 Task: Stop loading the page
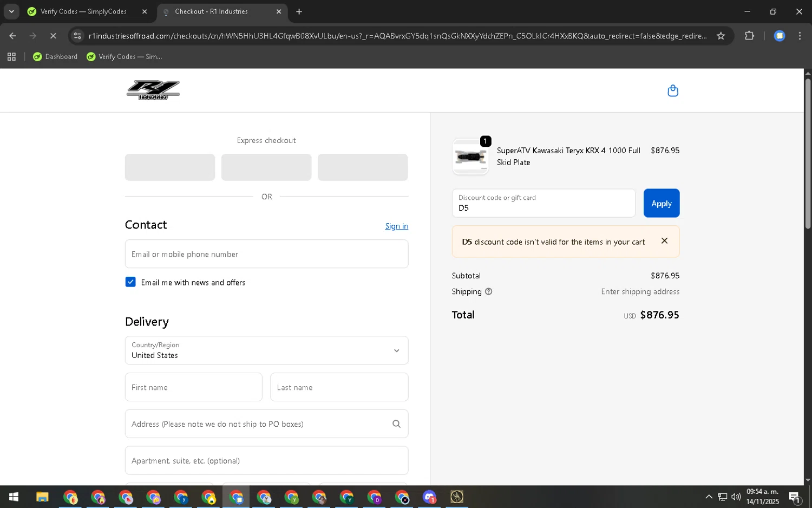[53, 36]
